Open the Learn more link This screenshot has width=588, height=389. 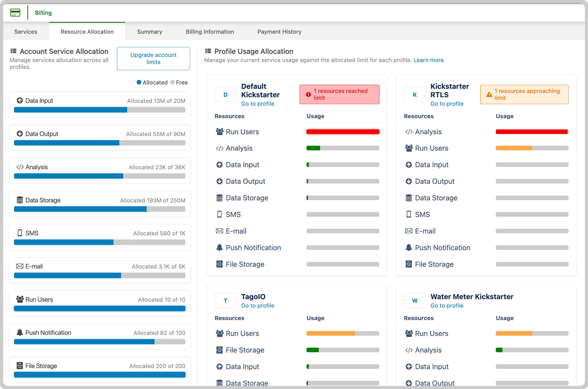429,60
